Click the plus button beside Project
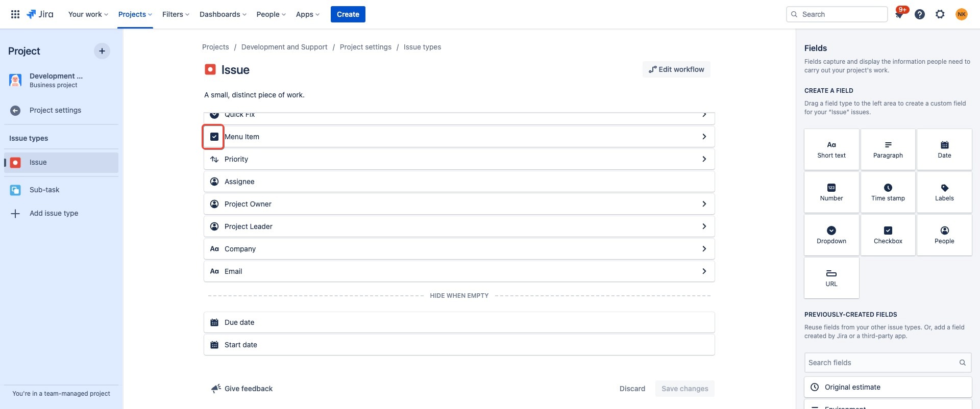The height and width of the screenshot is (409, 980). click(x=102, y=51)
